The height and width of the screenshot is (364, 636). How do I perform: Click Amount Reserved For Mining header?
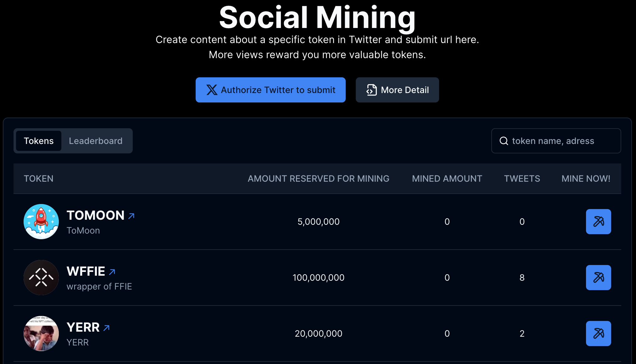coord(318,179)
